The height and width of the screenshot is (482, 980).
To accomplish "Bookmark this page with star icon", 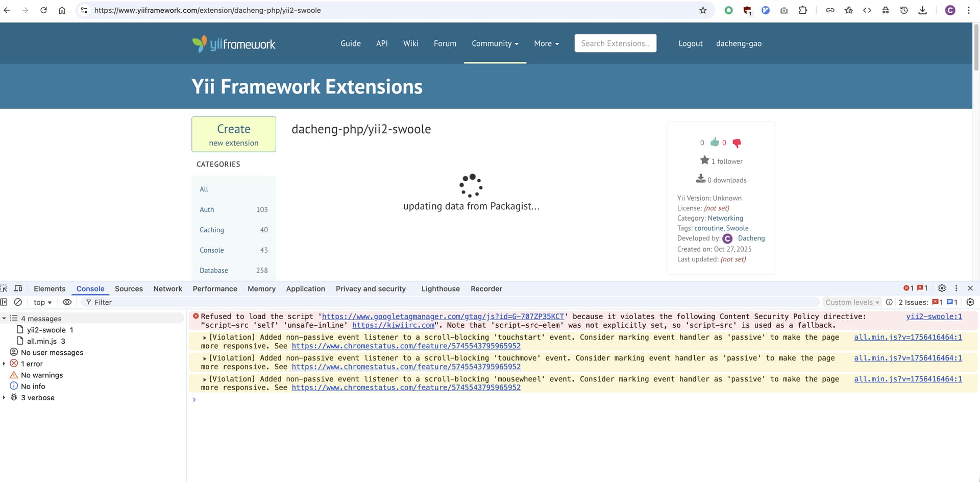I will [703, 10].
